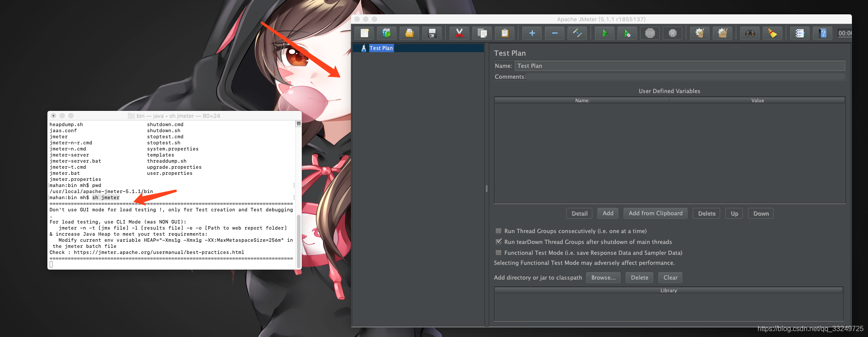
Task: Click the best-practices URL in terminal
Action: click(x=159, y=252)
